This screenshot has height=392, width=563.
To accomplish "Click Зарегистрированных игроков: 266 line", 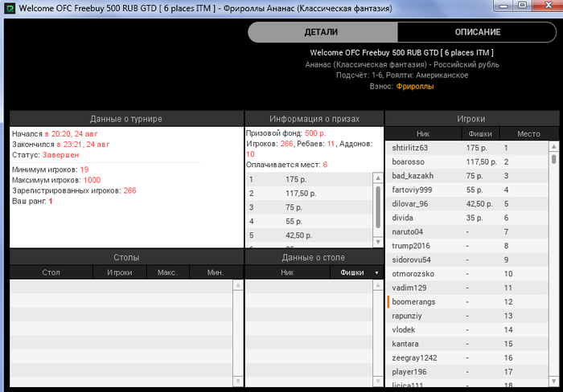I will point(74,190).
